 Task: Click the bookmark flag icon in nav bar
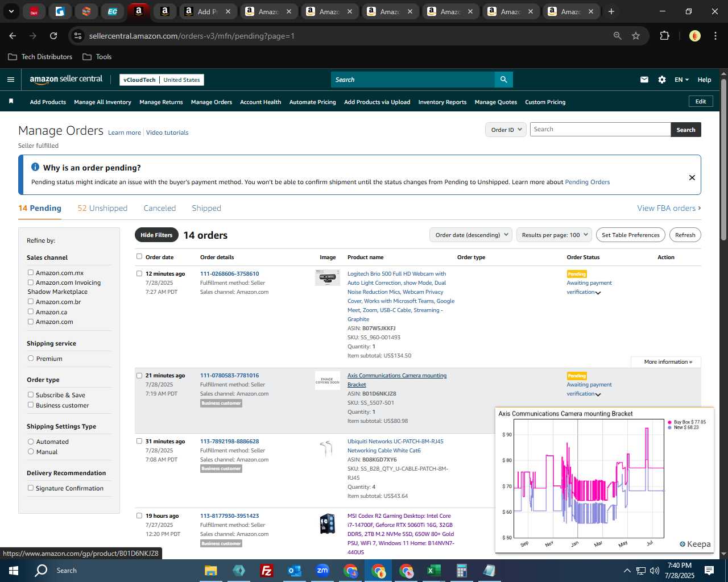[11, 101]
